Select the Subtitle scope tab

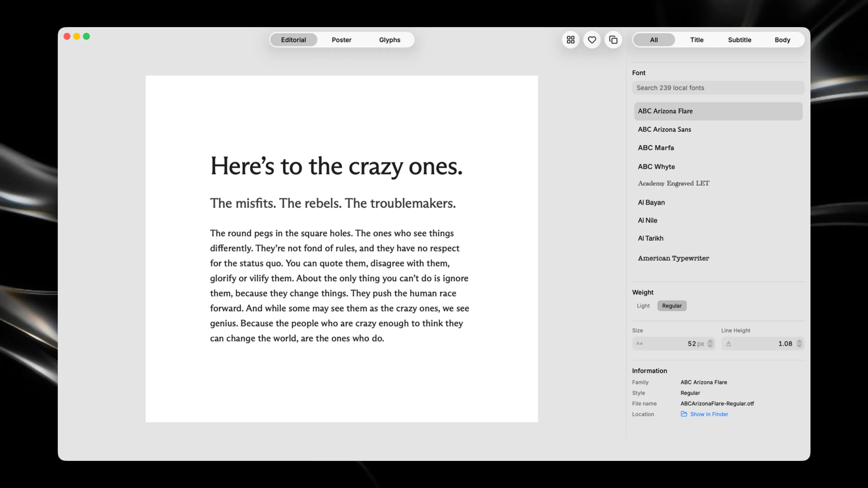click(739, 40)
